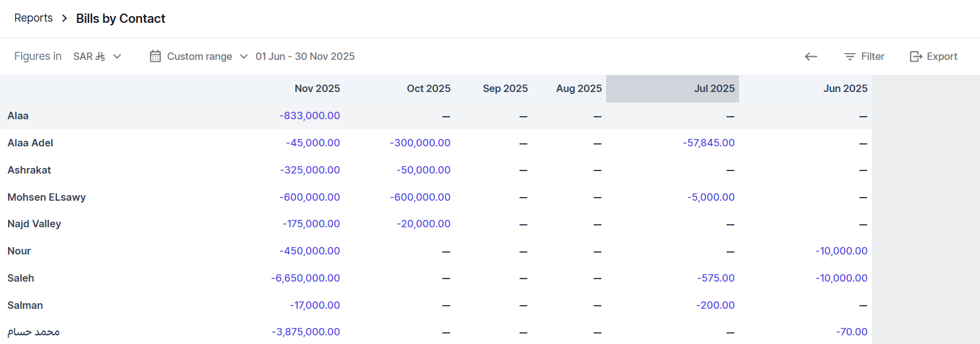Click the breadcrumb chevron after Reports

click(64, 19)
